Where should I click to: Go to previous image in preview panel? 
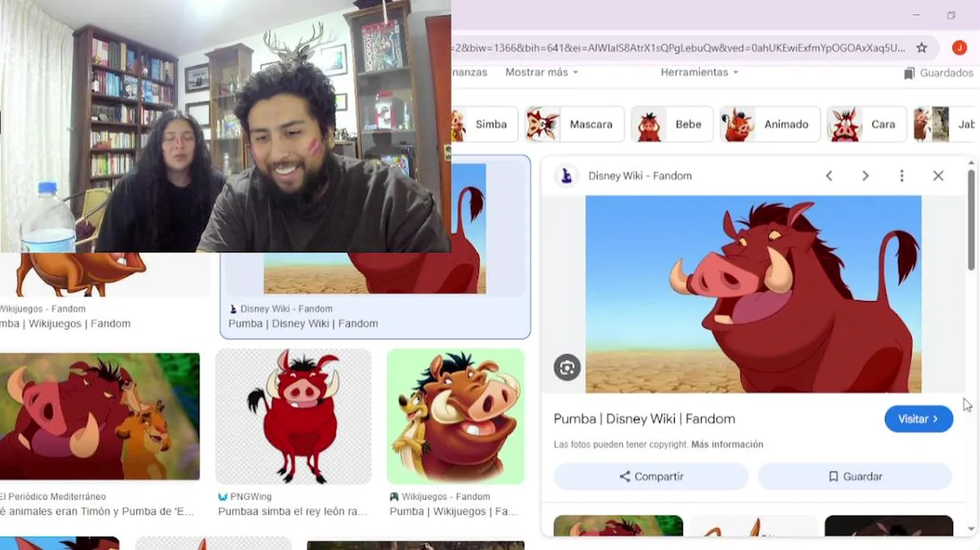(x=829, y=176)
